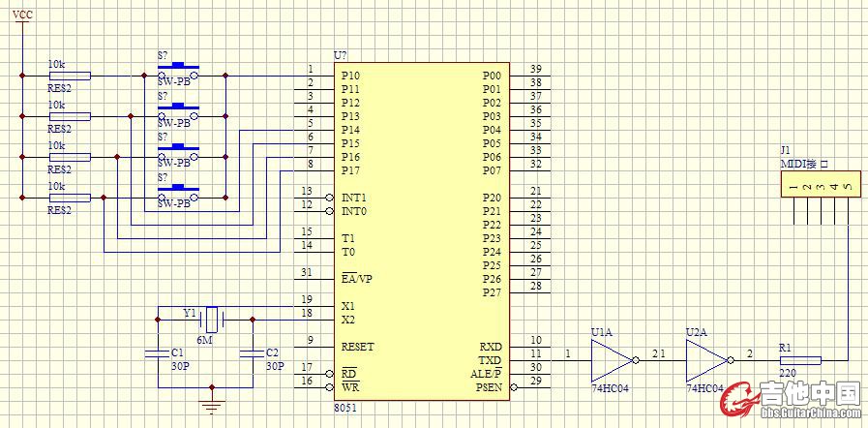Click the P27 pin label
Screen dimensions: 868x428
click(492, 292)
